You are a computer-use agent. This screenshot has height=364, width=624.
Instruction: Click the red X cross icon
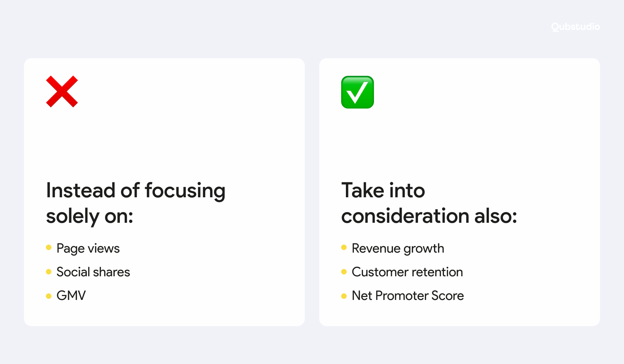coord(62,92)
